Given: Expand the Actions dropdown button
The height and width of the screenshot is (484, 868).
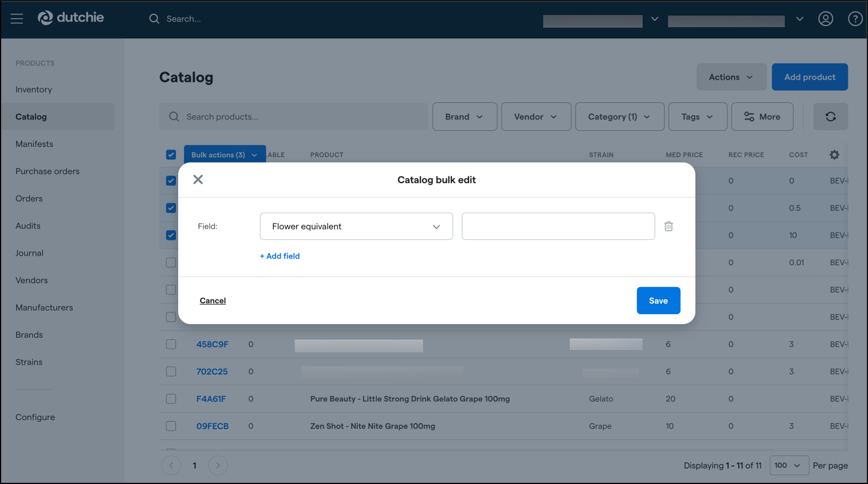Looking at the screenshot, I should tap(731, 77).
